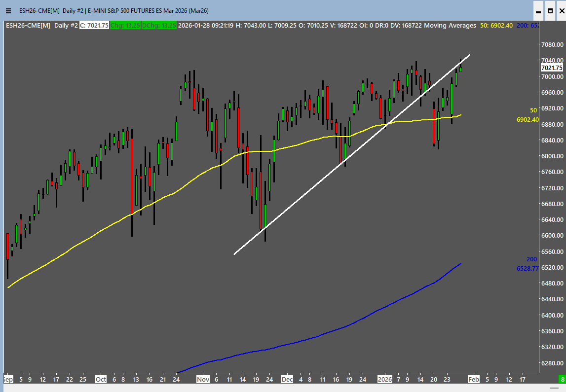
Task: Click the ESH26-CME[M] symbol in header
Action: (x=28, y=26)
